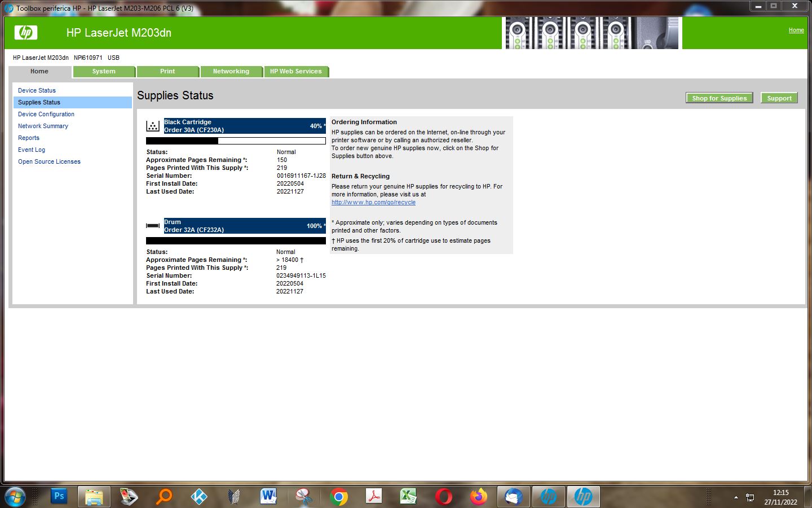Open the HP Web Services tab
The image size is (812, 508).
coord(295,72)
